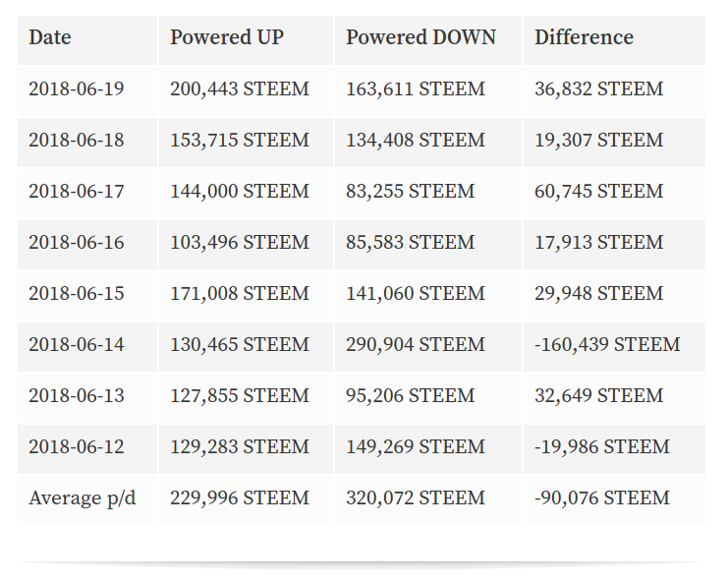The width and height of the screenshot is (728, 584).
Task: Click the Powered UP column header
Action: point(246,40)
